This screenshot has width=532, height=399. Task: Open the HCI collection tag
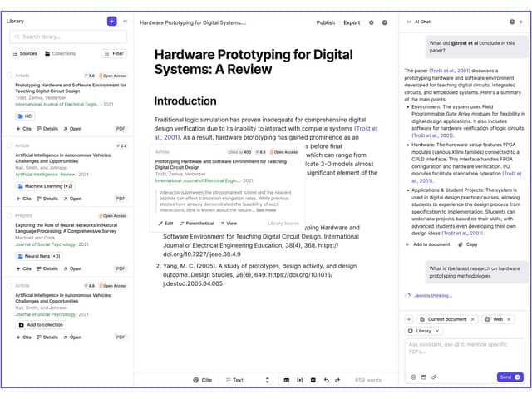(x=25, y=116)
